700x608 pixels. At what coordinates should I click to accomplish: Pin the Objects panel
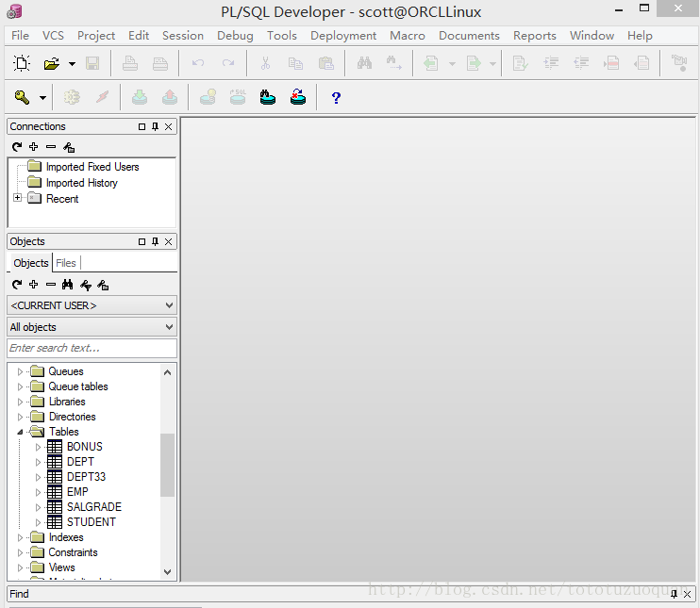(155, 241)
